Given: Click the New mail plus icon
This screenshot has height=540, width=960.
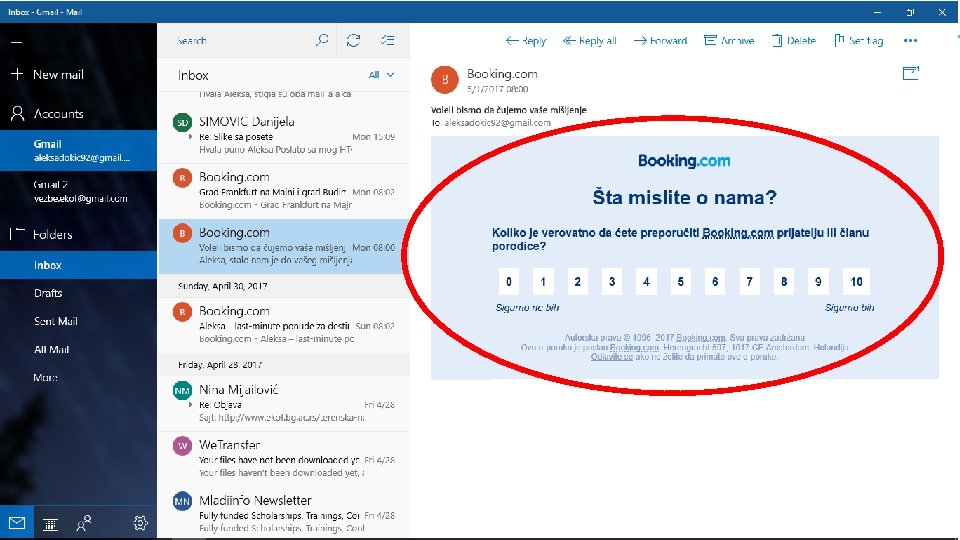Looking at the screenshot, I should (17, 74).
